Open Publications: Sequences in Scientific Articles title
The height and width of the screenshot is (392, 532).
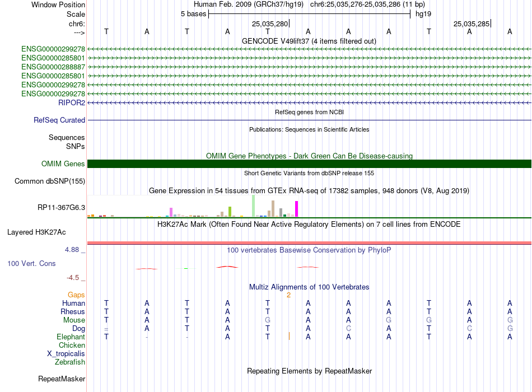(309, 129)
